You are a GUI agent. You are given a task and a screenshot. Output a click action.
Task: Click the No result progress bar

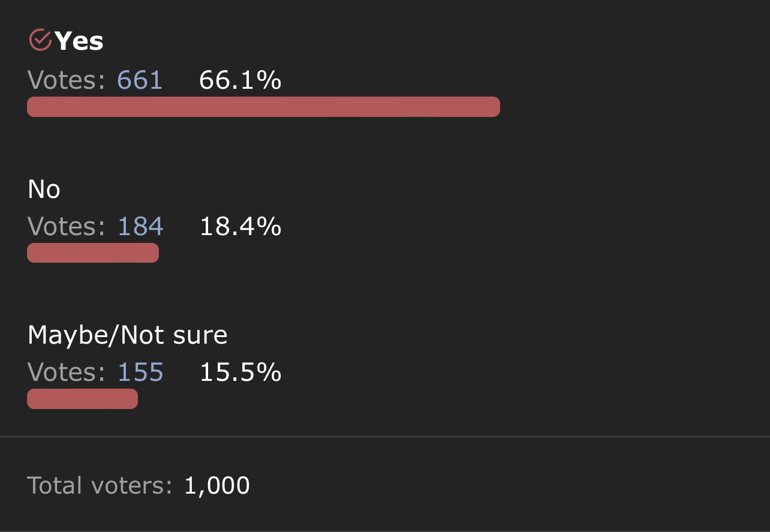pos(93,253)
